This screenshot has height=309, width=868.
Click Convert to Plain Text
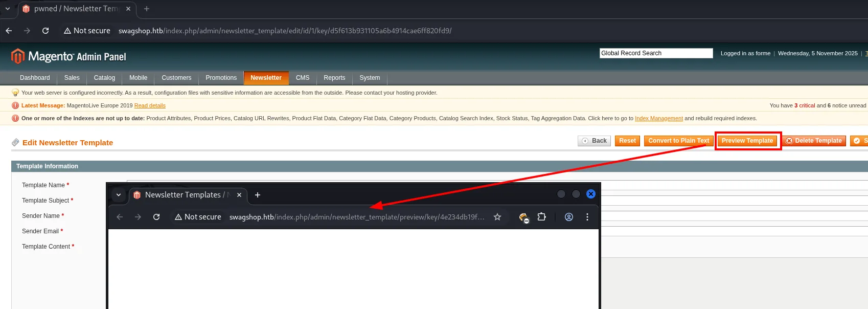pos(679,141)
